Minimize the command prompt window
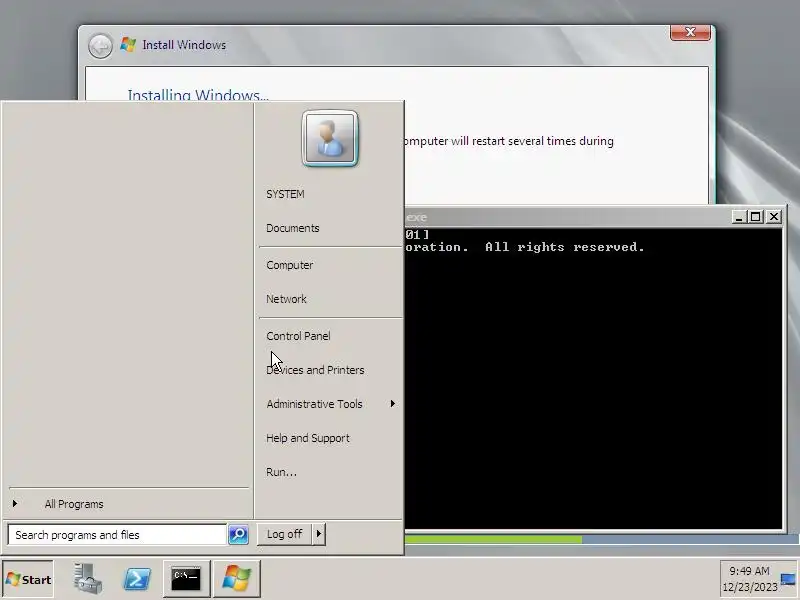 point(738,217)
